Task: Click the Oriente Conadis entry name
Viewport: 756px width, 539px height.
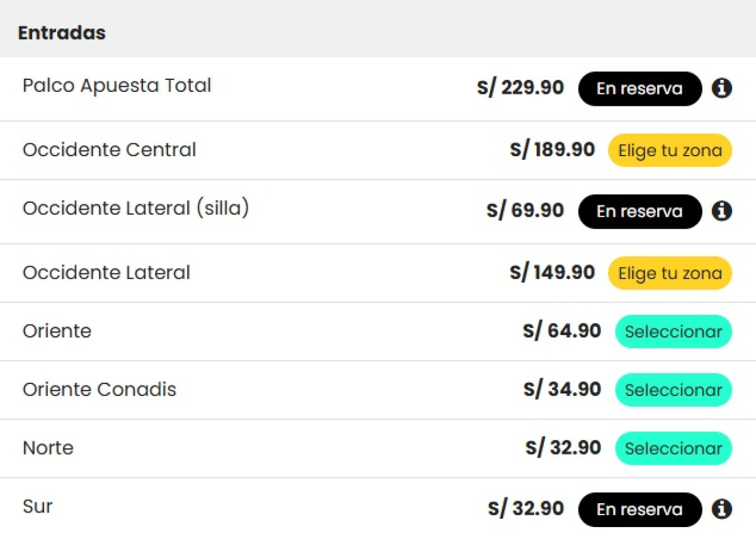Action: tap(99, 389)
